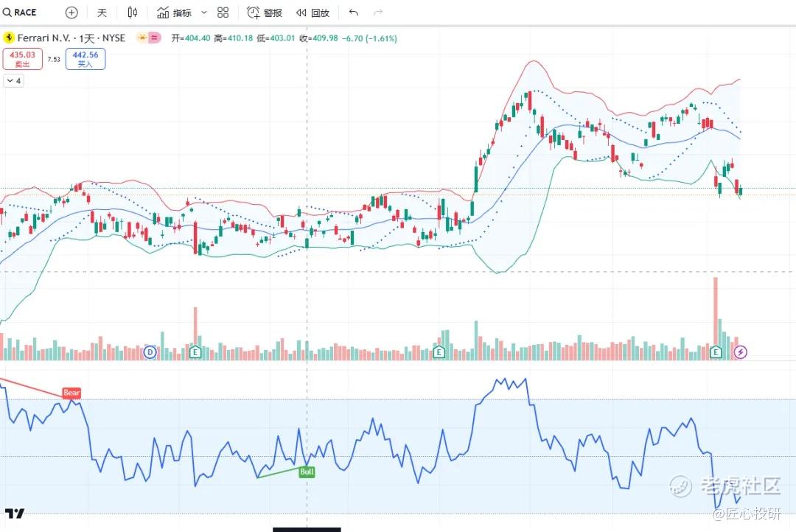Open the 天 timeframe selector

pyautogui.click(x=102, y=13)
